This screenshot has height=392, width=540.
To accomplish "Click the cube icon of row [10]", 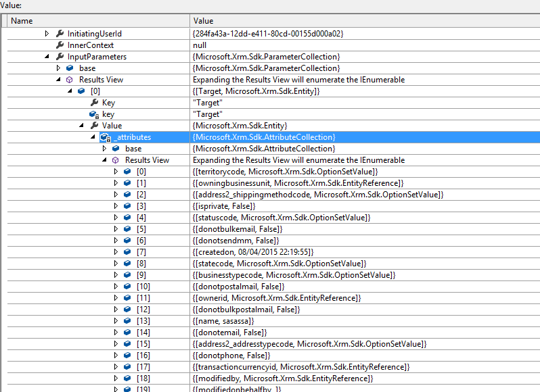I will pyautogui.click(x=127, y=286).
